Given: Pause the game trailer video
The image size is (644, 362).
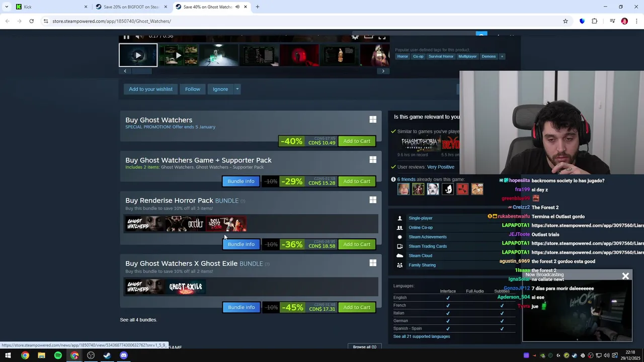Looking at the screenshot, I should coord(126,37).
